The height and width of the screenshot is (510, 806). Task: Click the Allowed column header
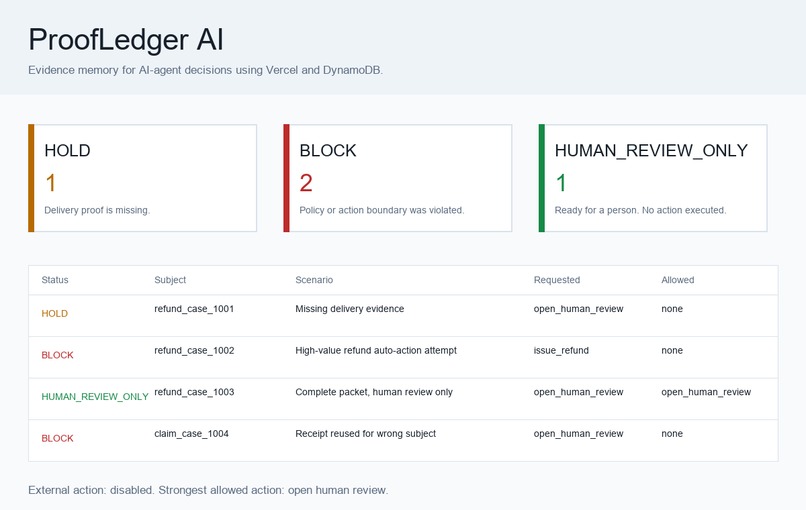(x=677, y=280)
